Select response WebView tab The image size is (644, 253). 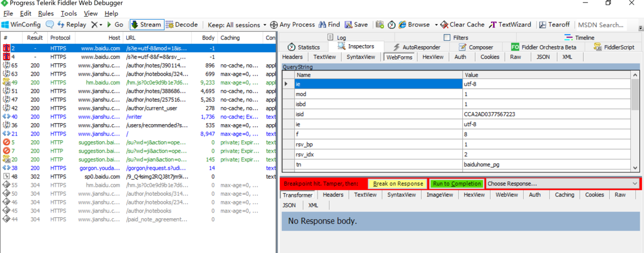tap(507, 195)
